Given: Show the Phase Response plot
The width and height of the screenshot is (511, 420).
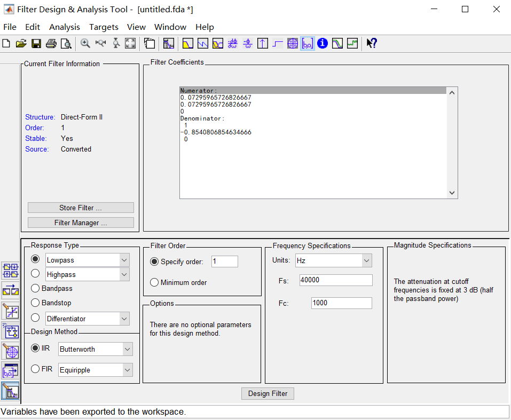Looking at the screenshot, I should (x=203, y=43).
